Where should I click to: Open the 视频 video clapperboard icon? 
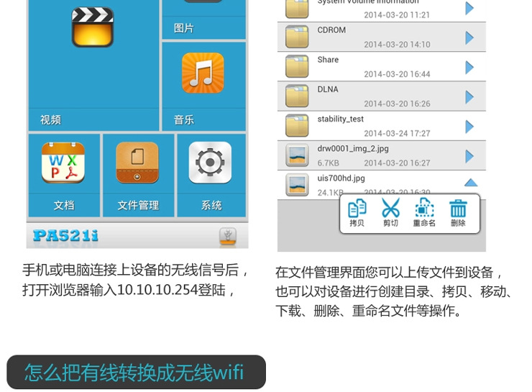pos(93,27)
